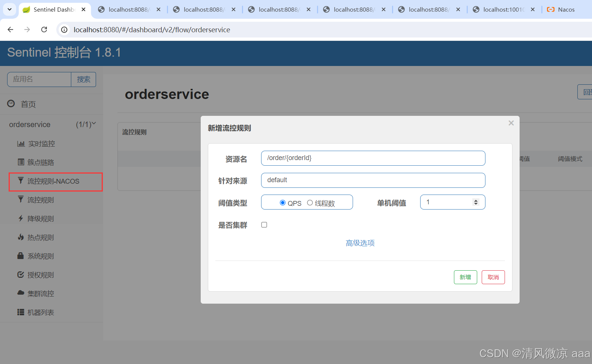The height and width of the screenshot is (364, 592).
Task: Switch to the Sentinel Dashboard tab
Action: click(54, 9)
